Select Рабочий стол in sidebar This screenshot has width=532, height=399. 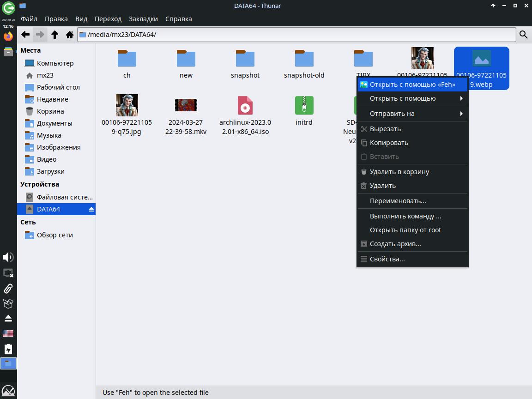pos(56,87)
